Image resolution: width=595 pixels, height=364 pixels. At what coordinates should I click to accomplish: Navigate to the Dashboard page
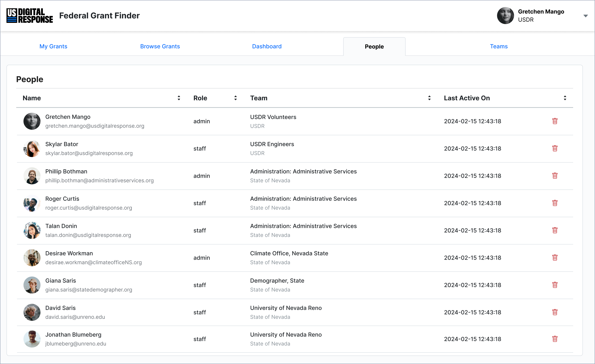click(x=267, y=46)
